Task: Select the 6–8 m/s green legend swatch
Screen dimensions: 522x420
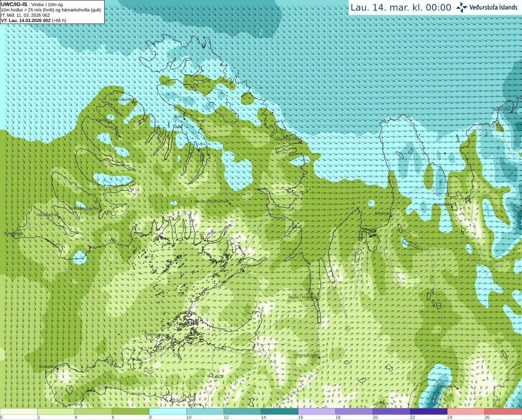Action: [x=130, y=411]
